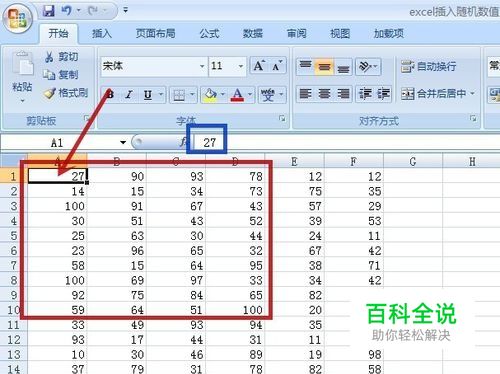This screenshot has height=374, width=500.
Task: Select row 12 header
Action: 13,340
